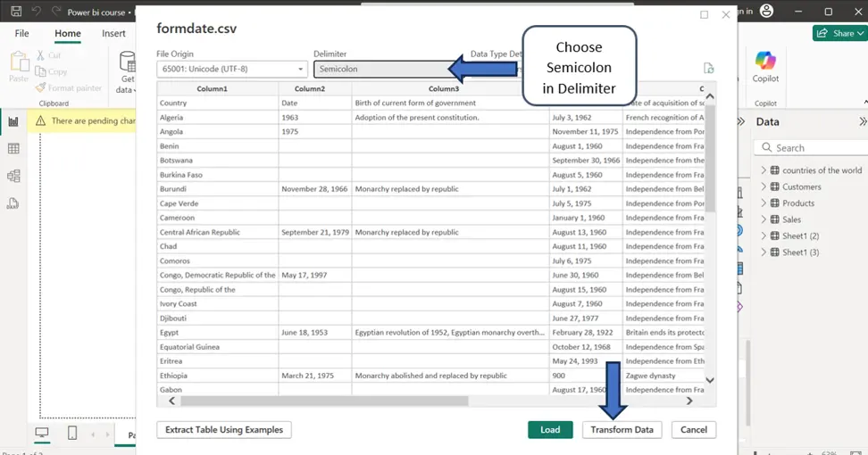Image resolution: width=868 pixels, height=455 pixels.
Task: Click the Copy icon in Clipboard group
Action: point(40,71)
